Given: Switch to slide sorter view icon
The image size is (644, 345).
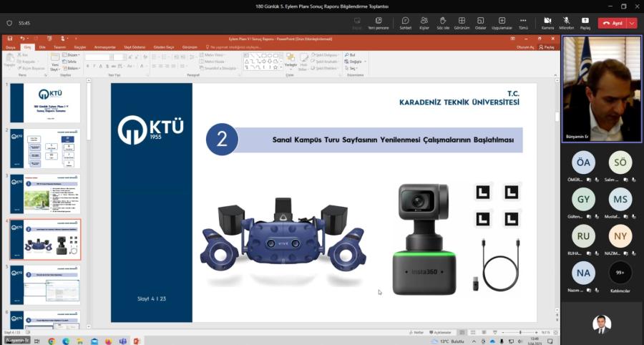Looking at the screenshot, I should coord(472,332).
